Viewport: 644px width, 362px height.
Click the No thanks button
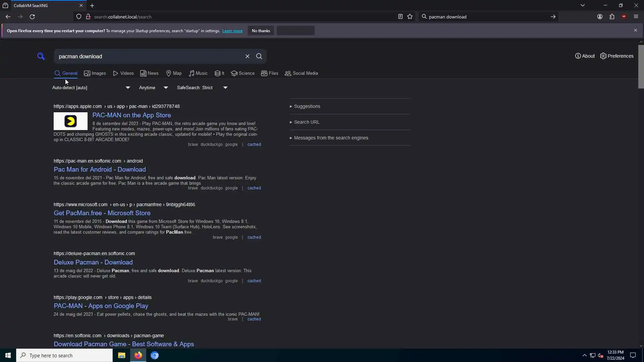coord(261,31)
